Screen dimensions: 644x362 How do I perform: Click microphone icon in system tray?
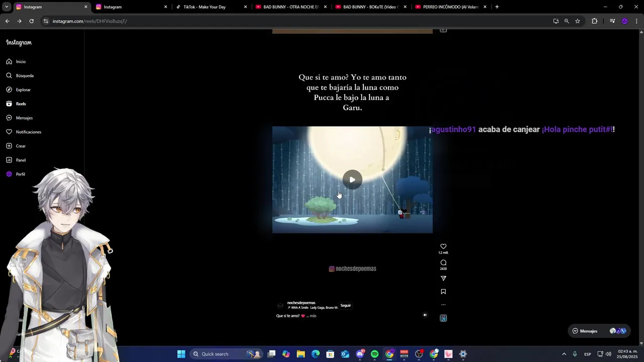click(x=575, y=354)
